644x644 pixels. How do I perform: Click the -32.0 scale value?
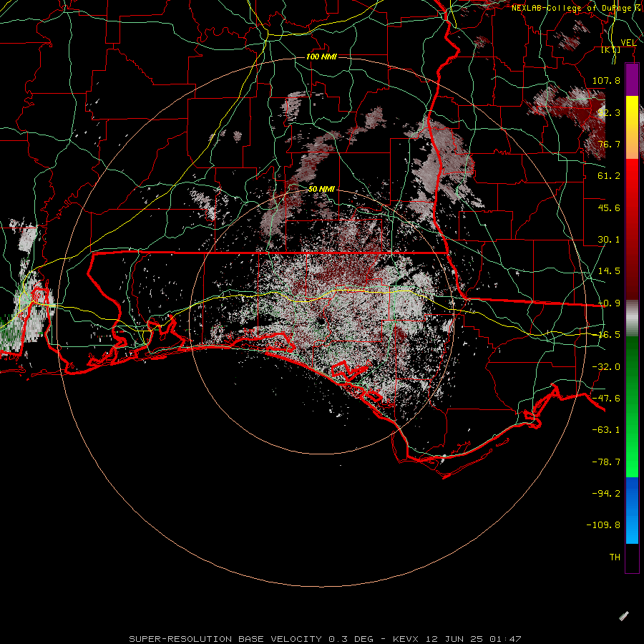pyautogui.click(x=606, y=367)
